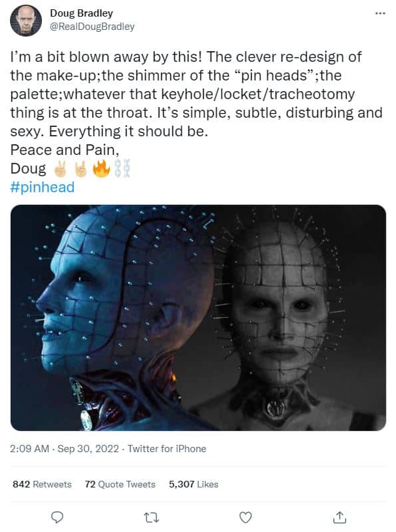Open the three-dot more options menu
This screenshot has height=532, width=396.
380,13
